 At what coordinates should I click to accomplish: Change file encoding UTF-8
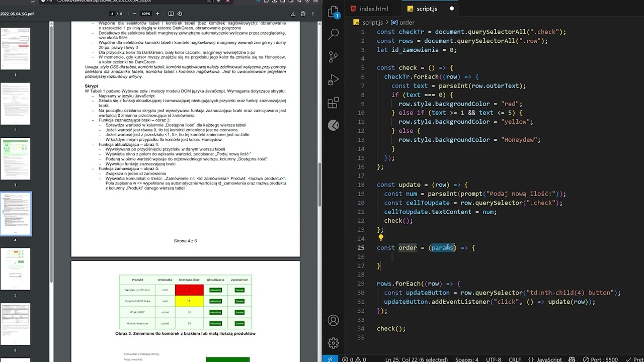click(493, 359)
